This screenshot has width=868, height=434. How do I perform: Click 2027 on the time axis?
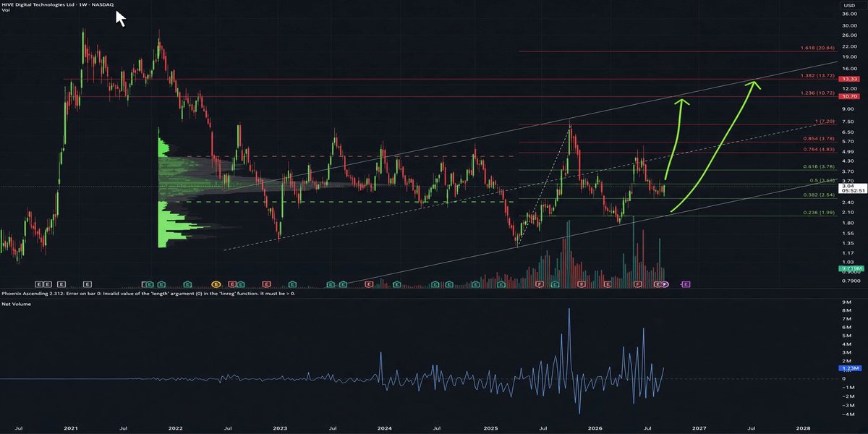pos(699,429)
